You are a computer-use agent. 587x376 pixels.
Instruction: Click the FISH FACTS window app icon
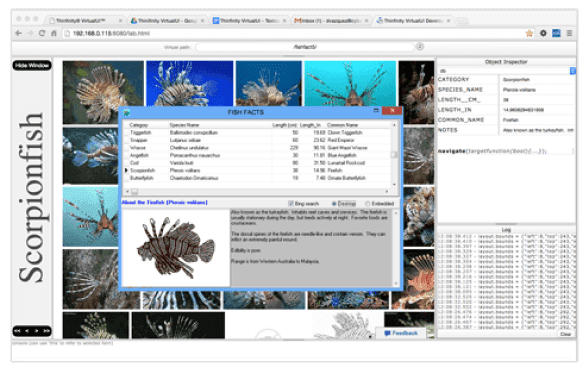click(127, 112)
